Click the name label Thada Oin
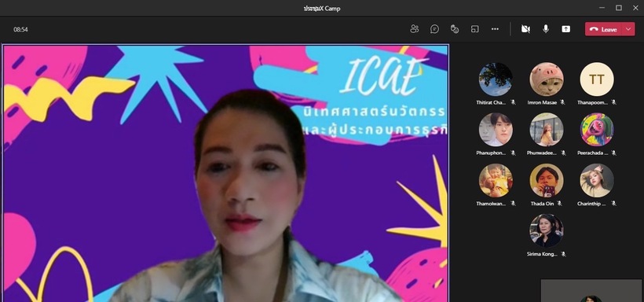This screenshot has width=644, height=302. click(542, 204)
